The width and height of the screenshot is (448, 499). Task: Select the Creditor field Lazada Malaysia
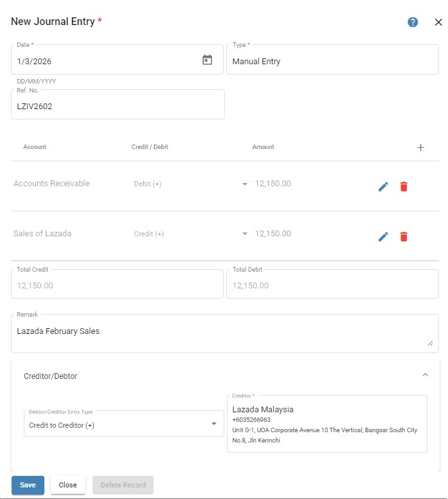(327, 424)
